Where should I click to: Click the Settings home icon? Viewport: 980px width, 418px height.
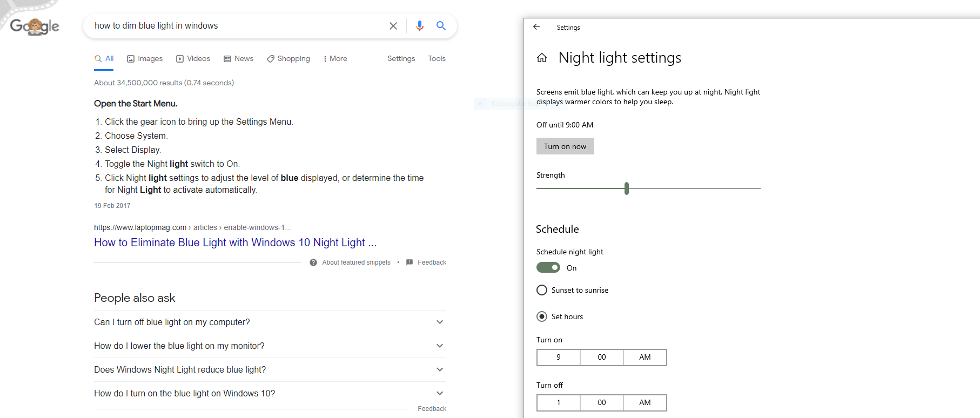tap(542, 58)
